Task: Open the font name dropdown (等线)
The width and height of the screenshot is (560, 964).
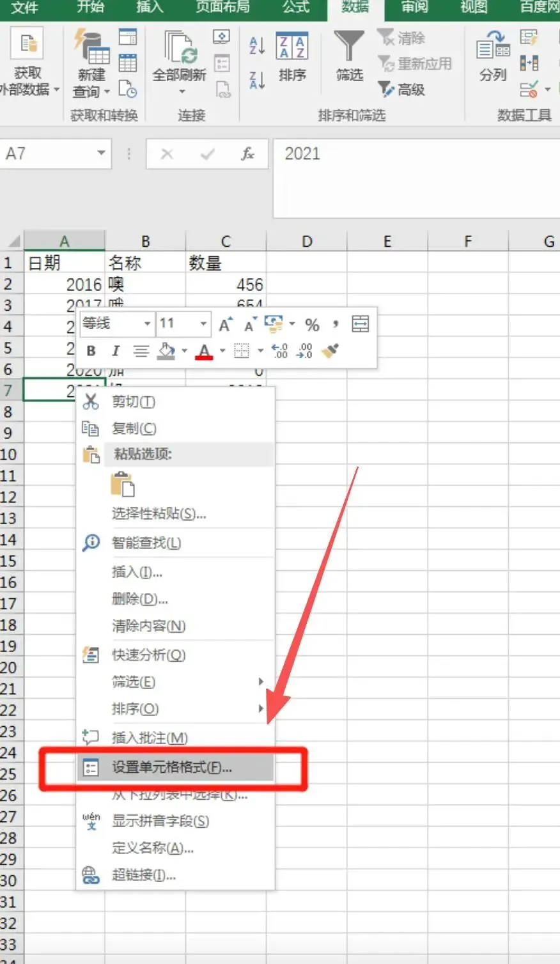Action: click(x=147, y=324)
